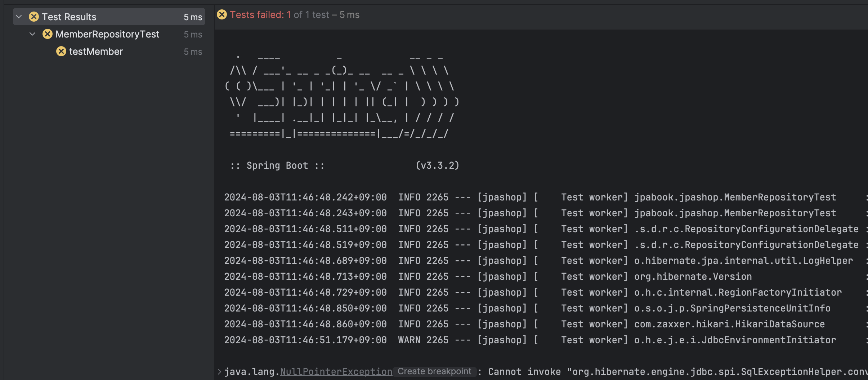Collapse the MemberRepositoryTest node
The image size is (868, 380).
[32, 34]
